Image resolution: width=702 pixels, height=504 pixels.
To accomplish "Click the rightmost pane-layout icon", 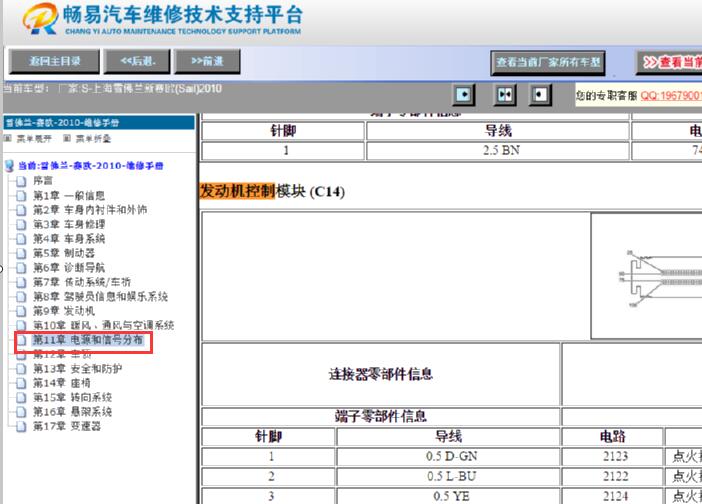I will [x=540, y=94].
